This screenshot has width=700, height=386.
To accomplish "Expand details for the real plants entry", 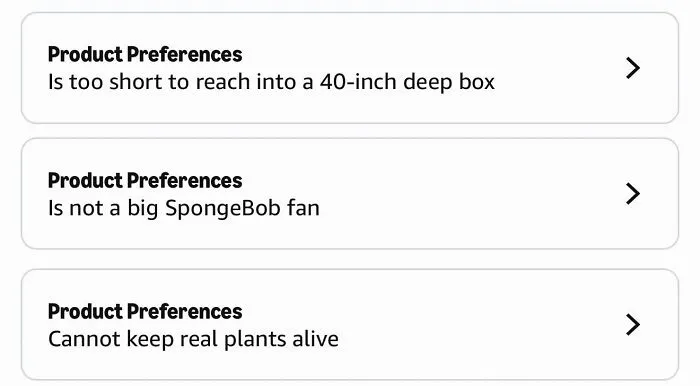I will click(633, 324).
